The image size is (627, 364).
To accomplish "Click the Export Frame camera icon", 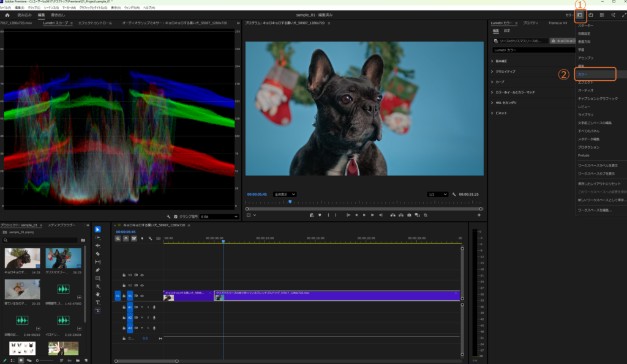I will [409, 215].
